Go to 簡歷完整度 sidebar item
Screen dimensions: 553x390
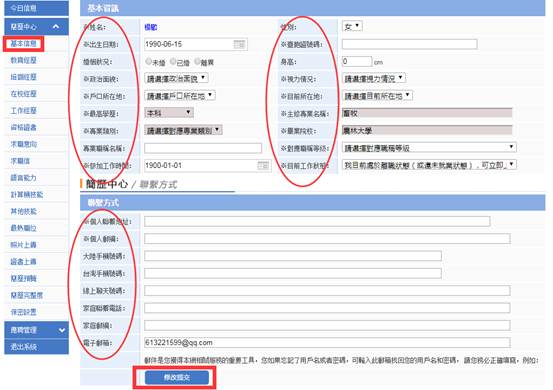pyautogui.click(x=27, y=295)
